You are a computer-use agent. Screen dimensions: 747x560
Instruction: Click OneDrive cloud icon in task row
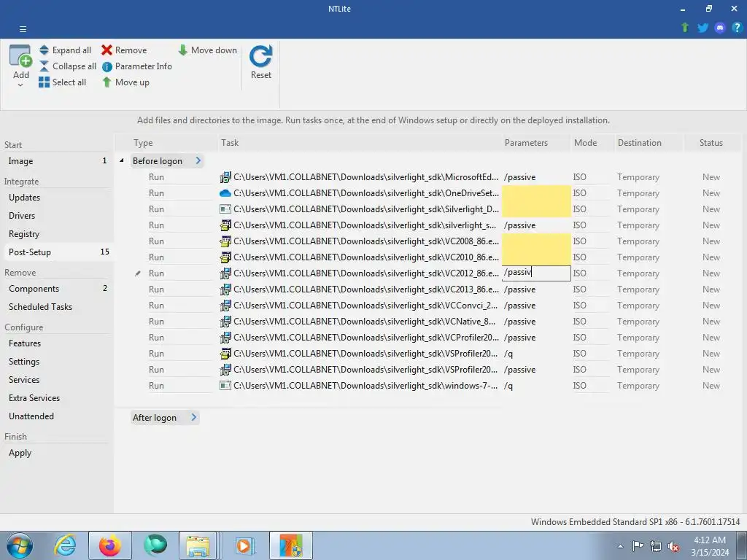coord(225,193)
